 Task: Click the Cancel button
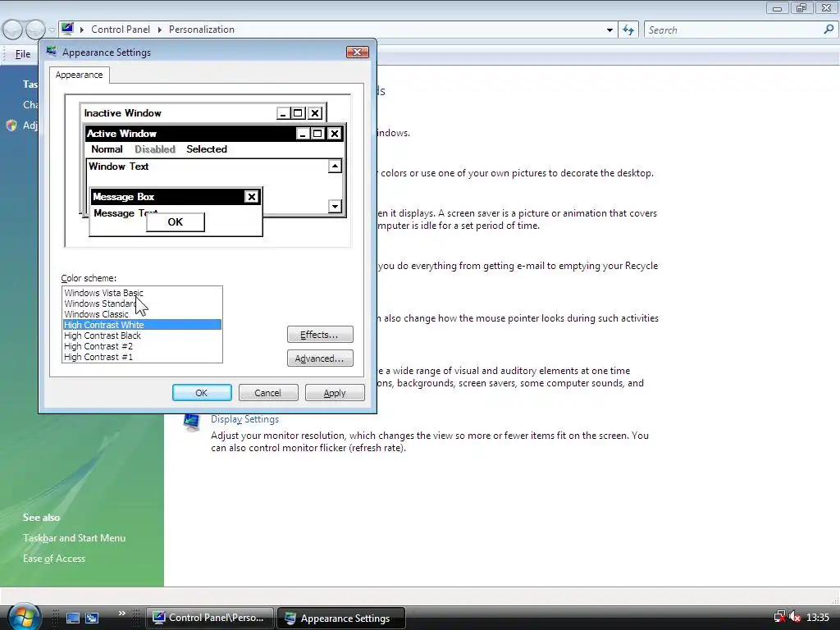(x=268, y=393)
